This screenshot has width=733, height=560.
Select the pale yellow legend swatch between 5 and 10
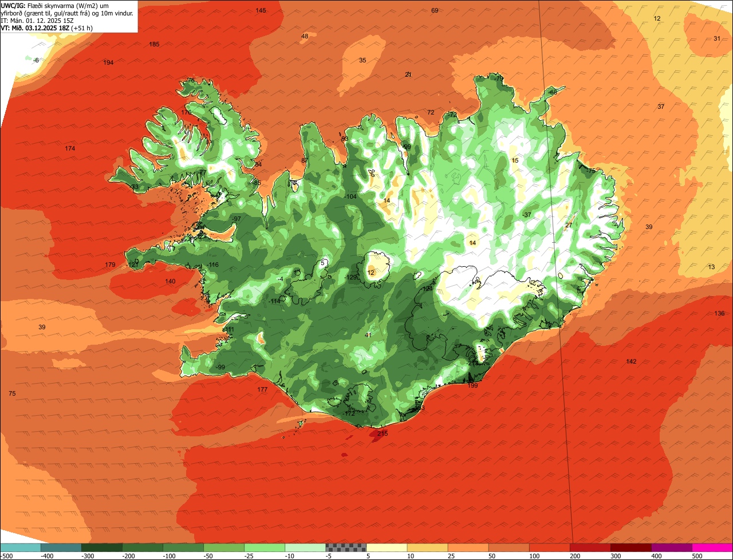[387, 547]
